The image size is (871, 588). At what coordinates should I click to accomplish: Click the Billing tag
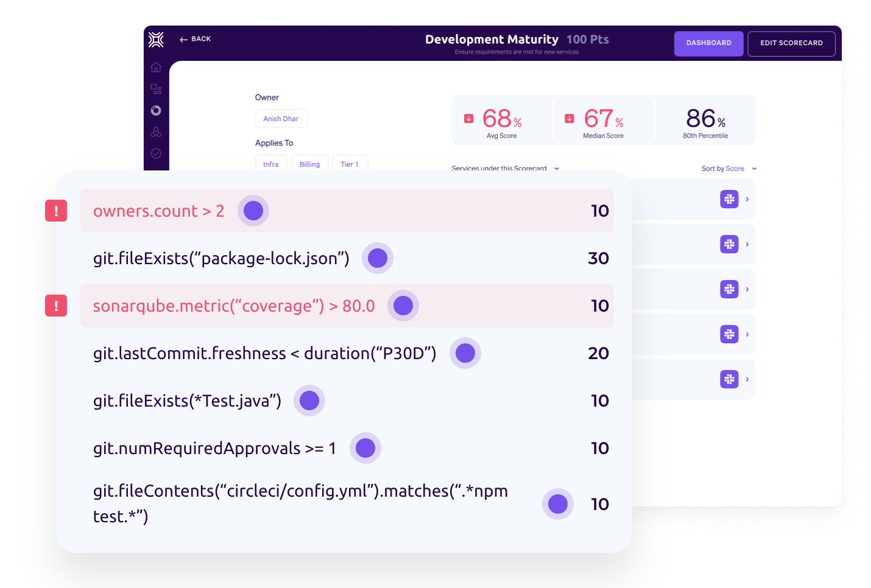309,164
